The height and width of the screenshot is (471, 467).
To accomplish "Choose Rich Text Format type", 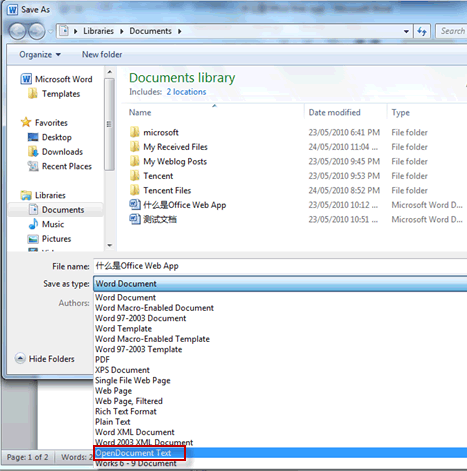I will pyautogui.click(x=126, y=411).
